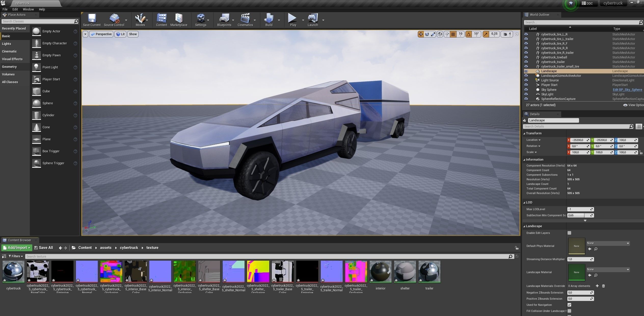Adjust SubSection Min Component slider field
Screen dimensions: 644x316
tap(581, 215)
